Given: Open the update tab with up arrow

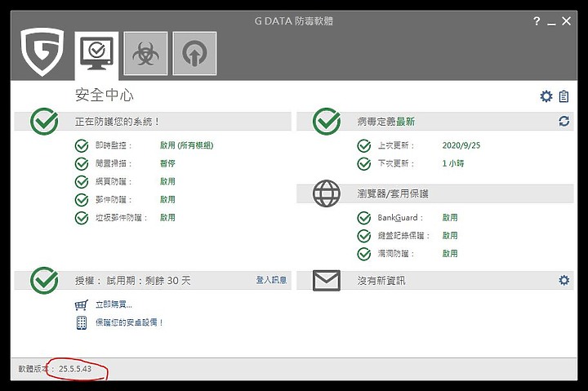Looking at the screenshot, I should 194,54.
